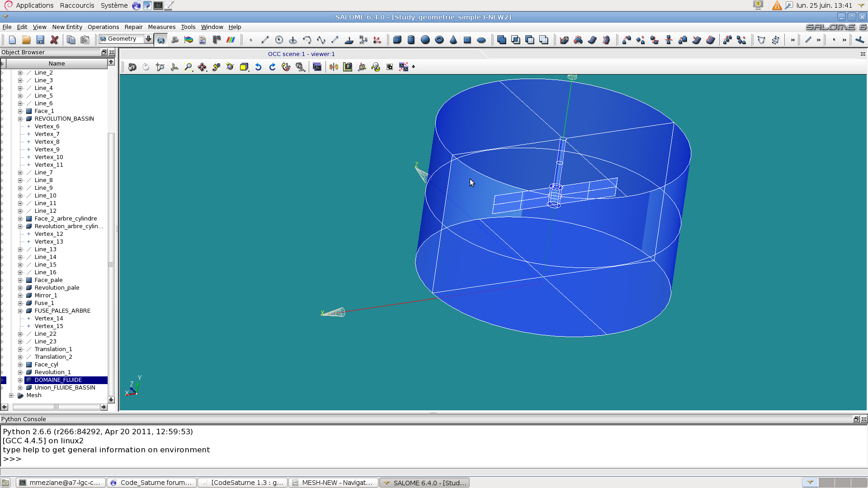Image resolution: width=868 pixels, height=488 pixels.
Task: Click the Create Cylinder primitive icon
Action: [411, 40]
